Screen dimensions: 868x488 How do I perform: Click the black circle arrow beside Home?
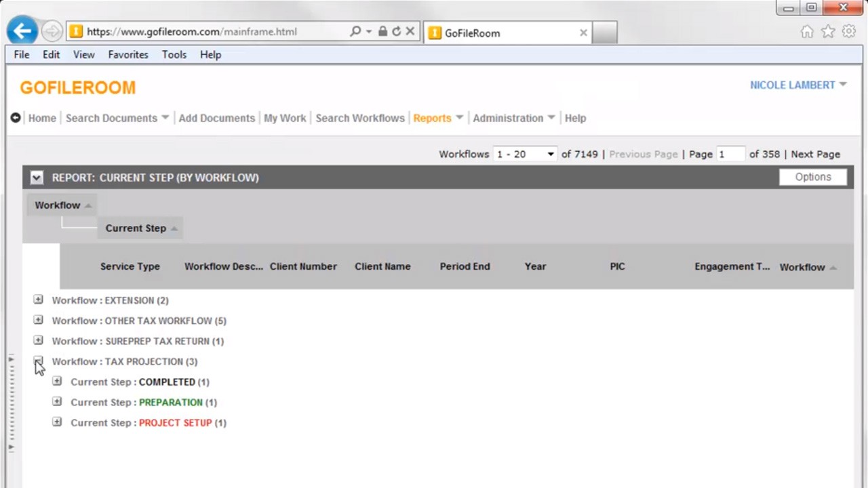[15, 118]
